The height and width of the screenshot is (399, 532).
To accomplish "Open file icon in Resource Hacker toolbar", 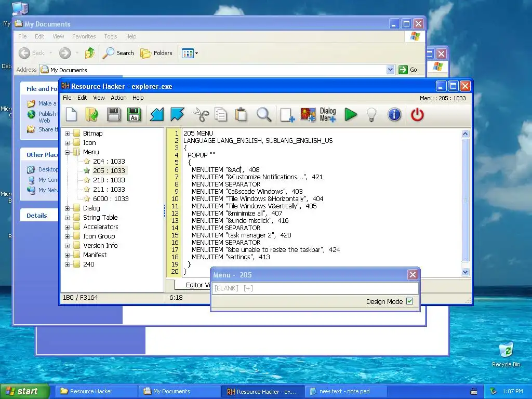I will pyautogui.click(x=91, y=115).
